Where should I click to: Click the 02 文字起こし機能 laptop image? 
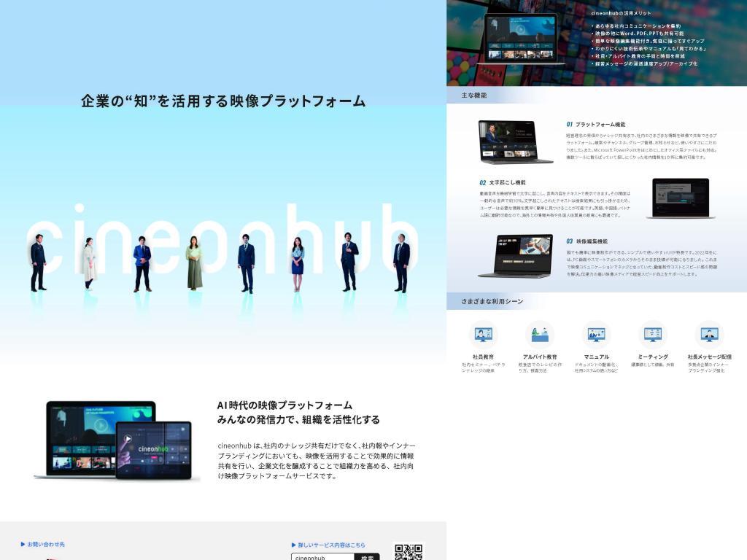[681, 198]
